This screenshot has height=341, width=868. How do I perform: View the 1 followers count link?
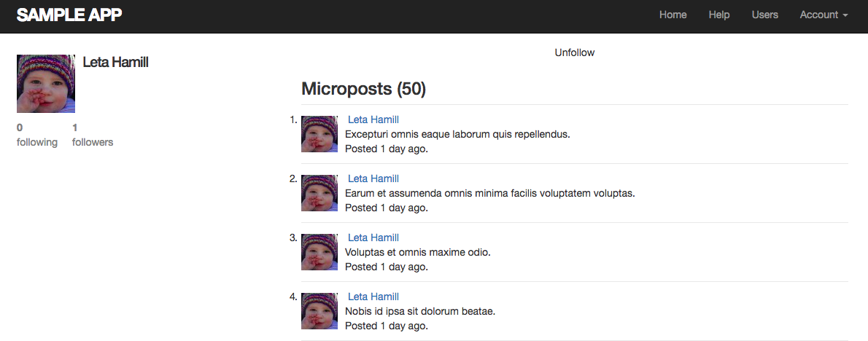pos(93,135)
